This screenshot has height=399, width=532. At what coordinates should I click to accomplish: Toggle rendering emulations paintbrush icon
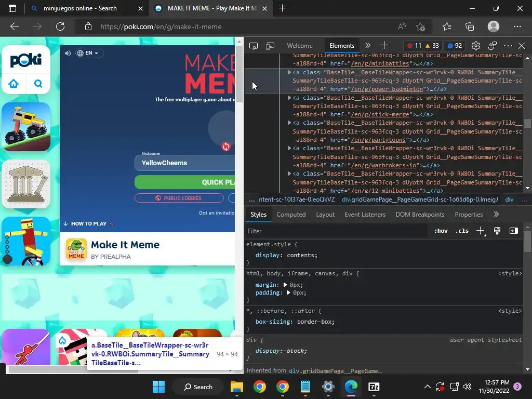(497, 231)
